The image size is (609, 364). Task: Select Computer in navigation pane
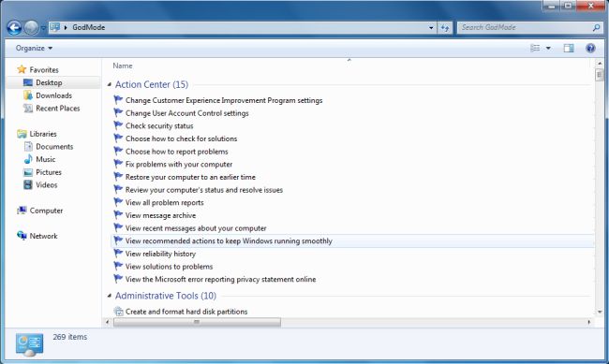point(46,211)
